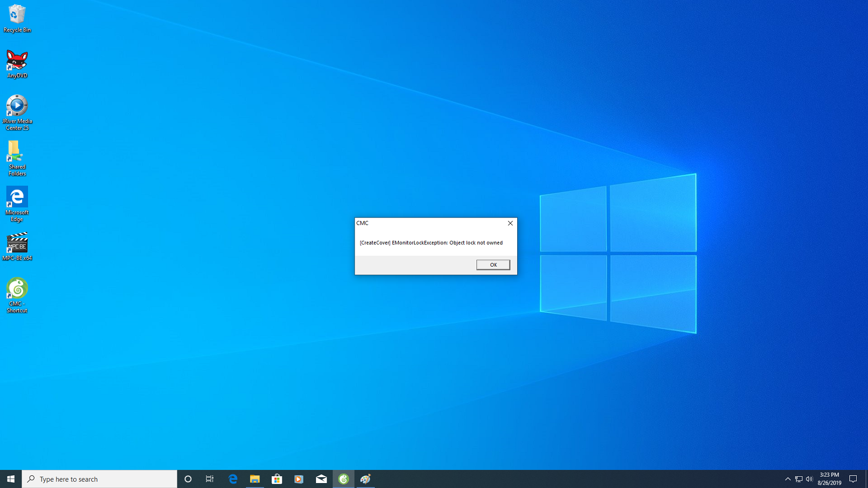Click the CMC dialog title text

pyautogui.click(x=363, y=223)
